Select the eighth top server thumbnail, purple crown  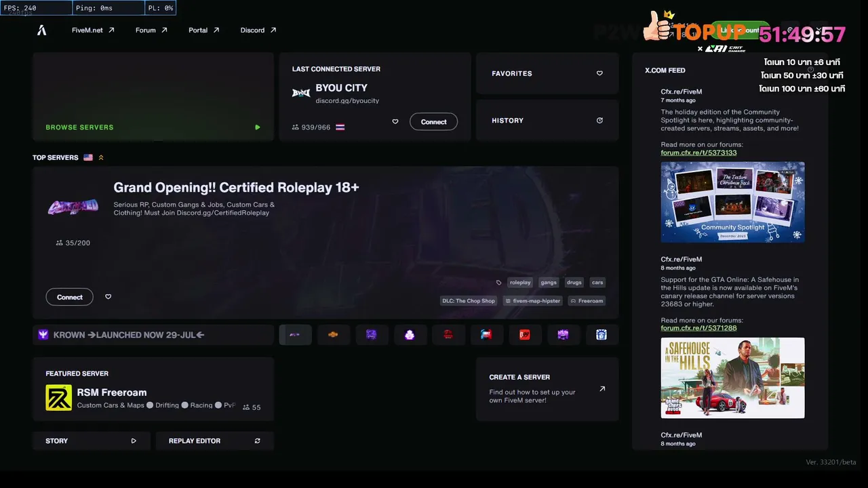(563, 335)
